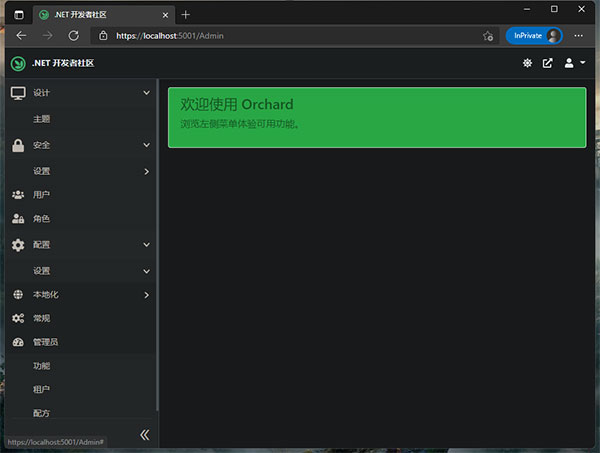Click the .NET 开发者社区 site title link
Screen dimensions: 600x453
[63, 63]
